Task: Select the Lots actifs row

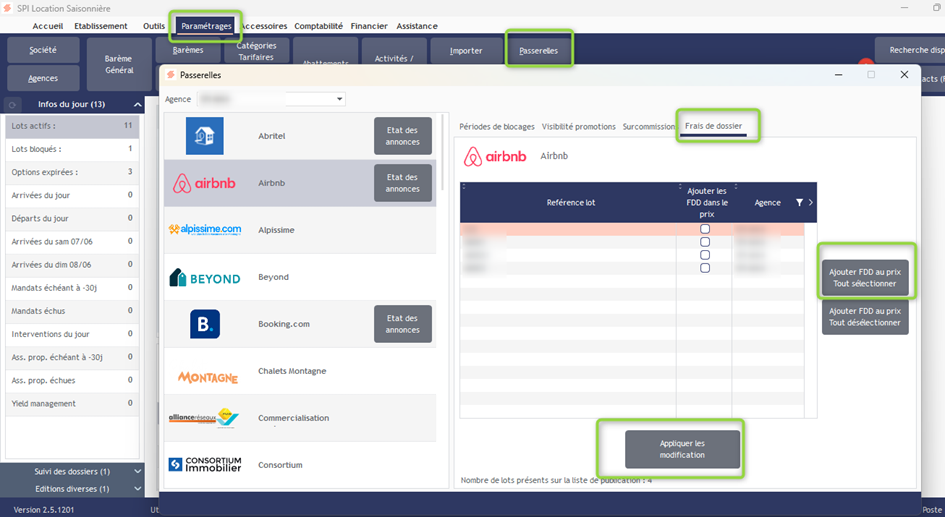Action: 70,126
